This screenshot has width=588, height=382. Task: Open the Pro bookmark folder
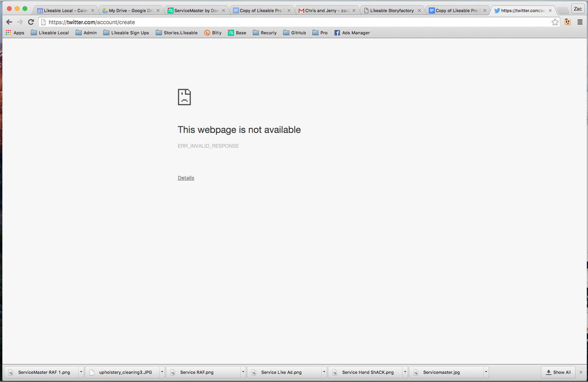point(319,33)
